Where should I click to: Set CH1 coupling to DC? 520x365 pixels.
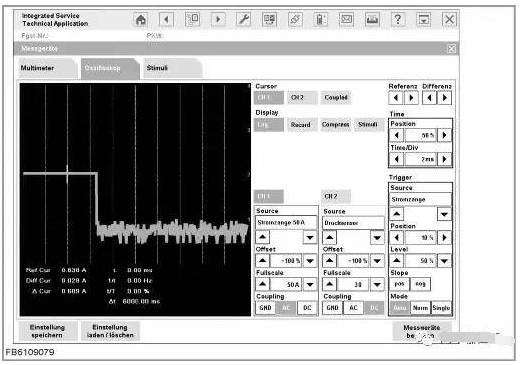tap(307, 308)
